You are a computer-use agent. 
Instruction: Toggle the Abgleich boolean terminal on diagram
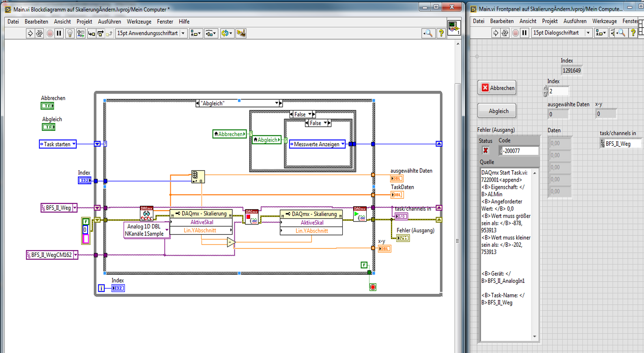[49, 127]
